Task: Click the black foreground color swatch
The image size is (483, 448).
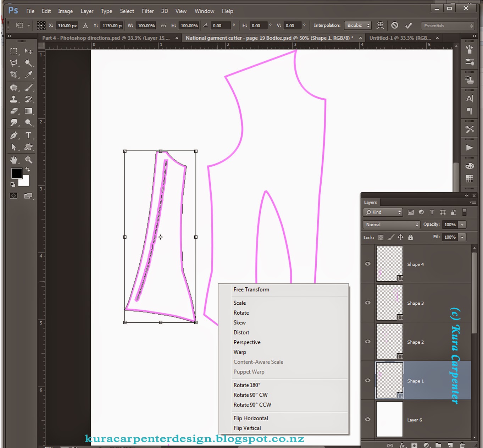Action: point(16,173)
